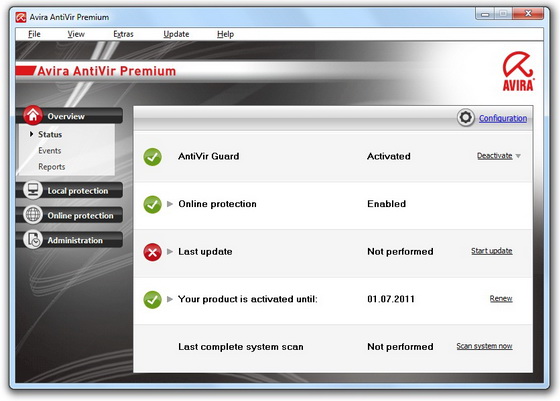Click the red Overview home icon
The width and height of the screenshot is (560, 401).
pyautogui.click(x=33, y=115)
